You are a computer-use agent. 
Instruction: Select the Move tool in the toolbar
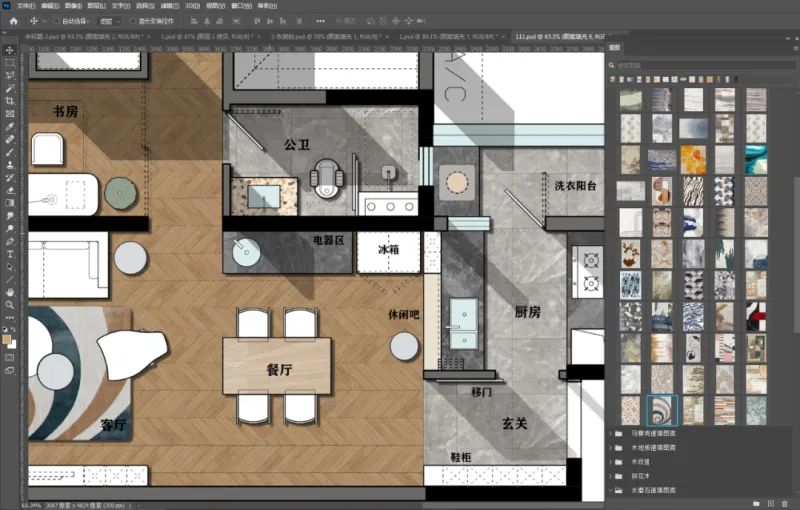tap(9, 49)
